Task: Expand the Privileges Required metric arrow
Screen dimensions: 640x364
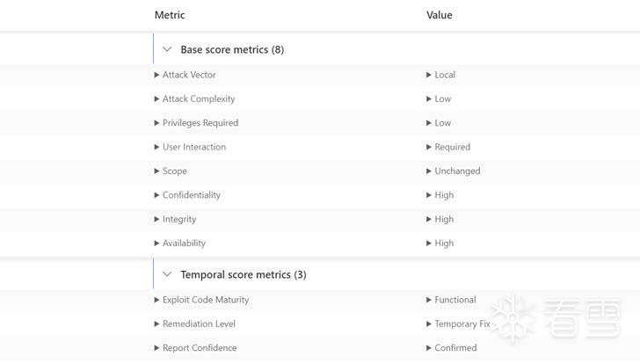Action: point(156,123)
